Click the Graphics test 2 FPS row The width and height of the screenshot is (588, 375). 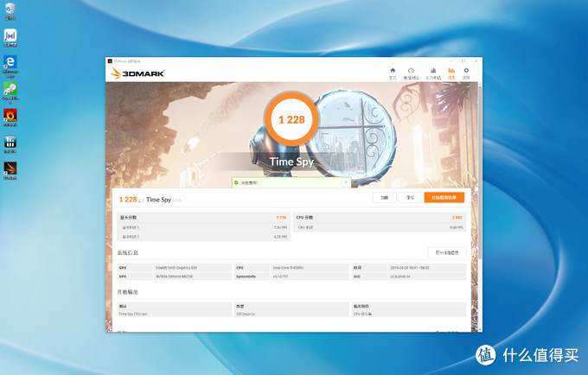[203, 237]
